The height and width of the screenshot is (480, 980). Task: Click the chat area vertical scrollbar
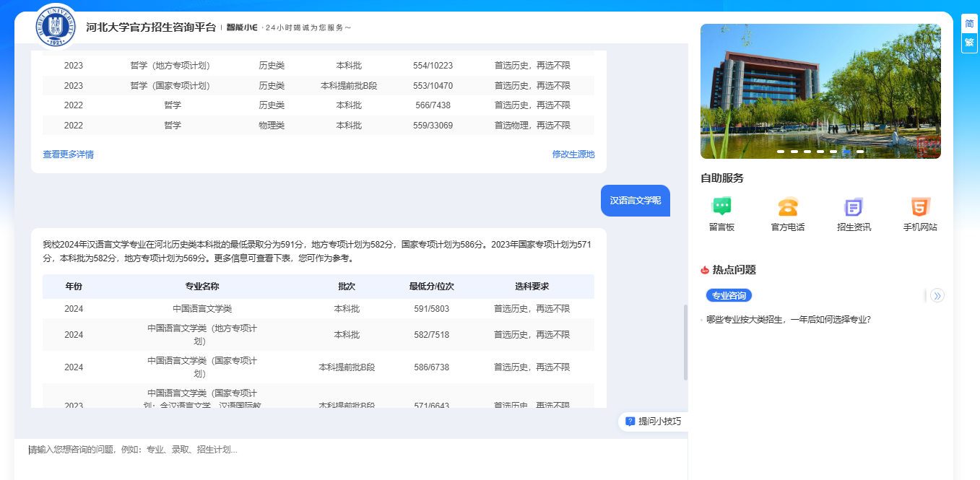[685, 343]
